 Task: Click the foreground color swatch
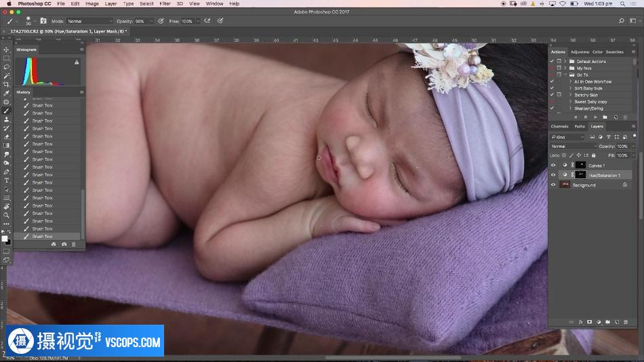(5, 239)
